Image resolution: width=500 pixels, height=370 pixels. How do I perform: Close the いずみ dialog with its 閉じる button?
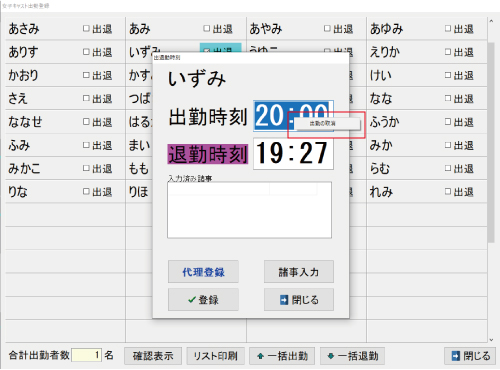pyautogui.click(x=299, y=300)
